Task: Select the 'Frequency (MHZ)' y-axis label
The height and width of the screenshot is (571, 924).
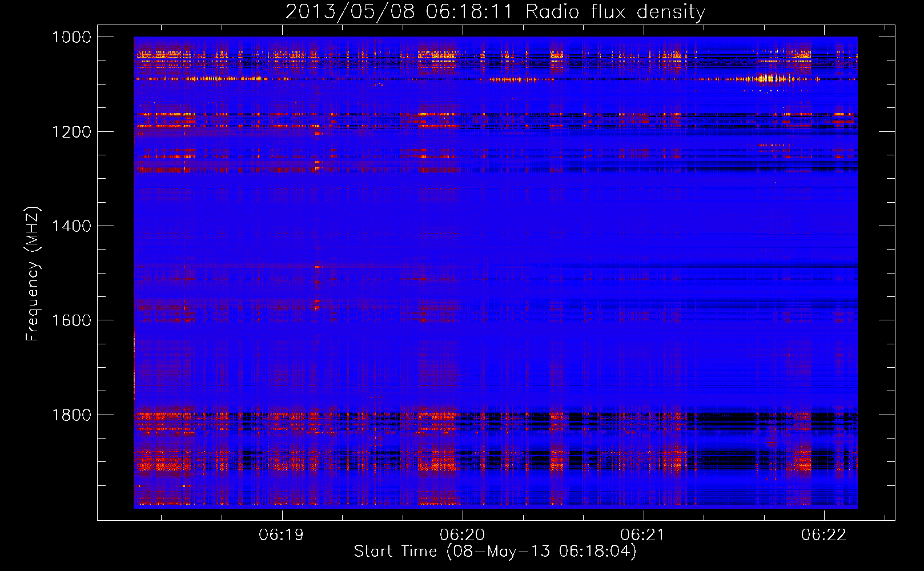Action: 33,274
